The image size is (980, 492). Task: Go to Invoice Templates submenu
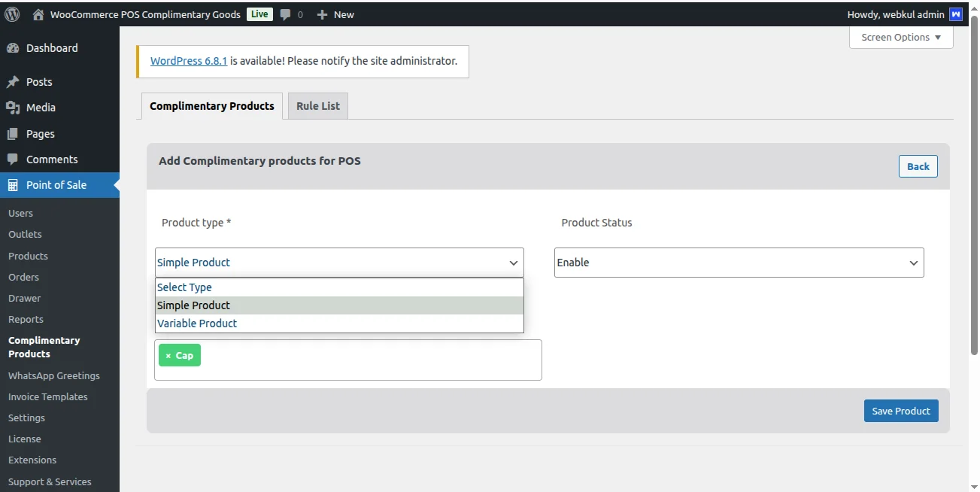click(47, 396)
